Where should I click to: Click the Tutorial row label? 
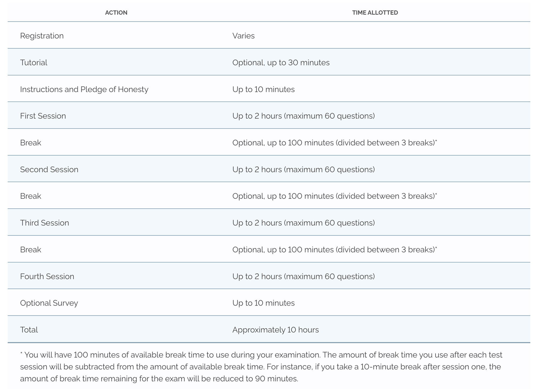pyautogui.click(x=34, y=63)
